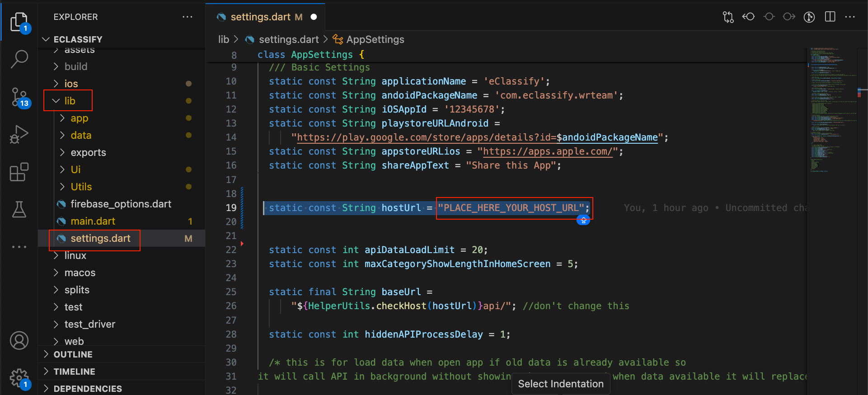The height and width of the screenshot is (395, 868).
Task: Open the Accounts menu icon
Action: coord(19,341)
